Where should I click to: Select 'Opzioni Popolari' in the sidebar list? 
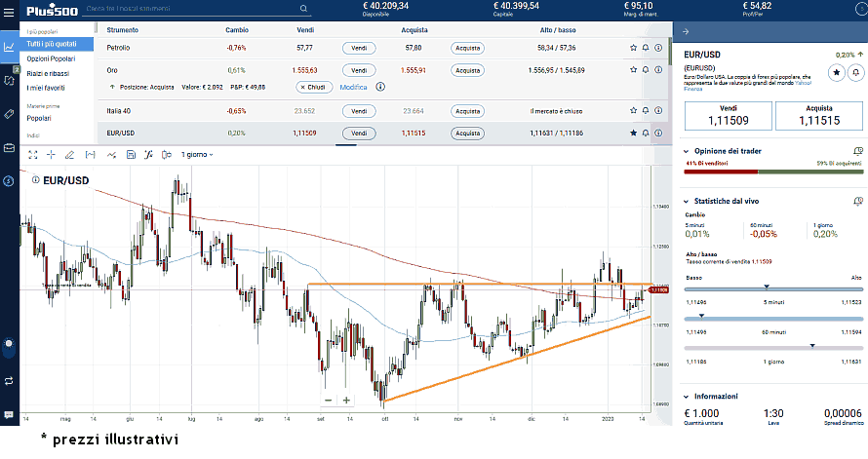[52, 58]
